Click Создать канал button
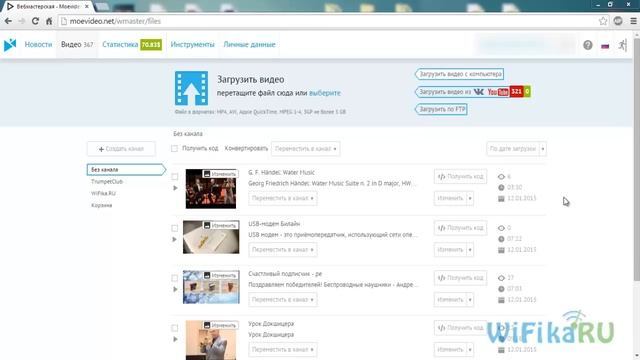This screenshot has width=640, height=360. [x=121, y=149]
